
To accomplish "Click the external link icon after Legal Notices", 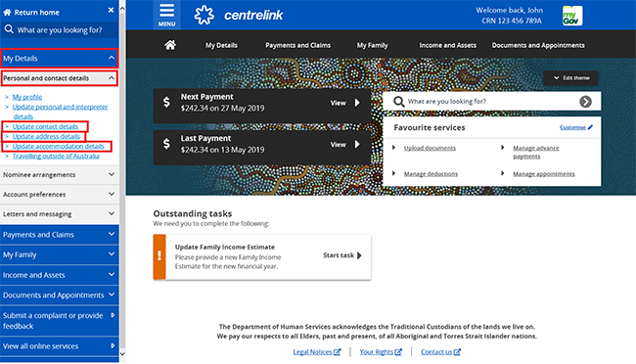I will tap(337, 352).
